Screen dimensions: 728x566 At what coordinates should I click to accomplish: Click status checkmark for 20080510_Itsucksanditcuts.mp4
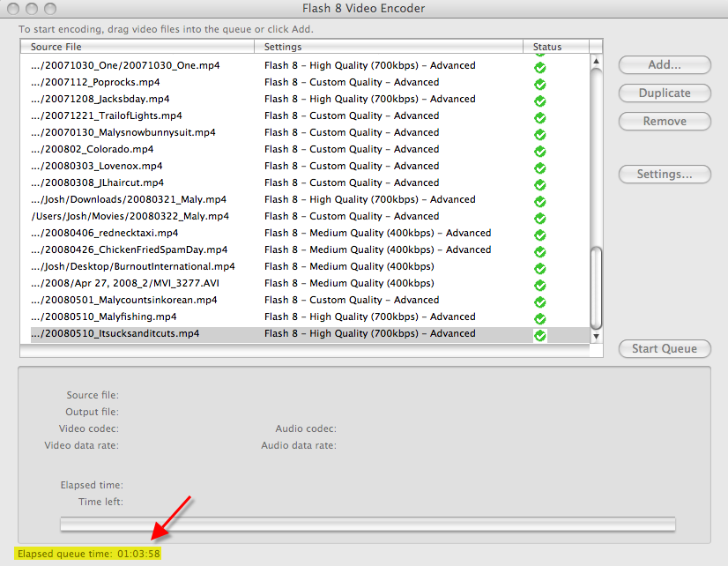click(539, 335)
